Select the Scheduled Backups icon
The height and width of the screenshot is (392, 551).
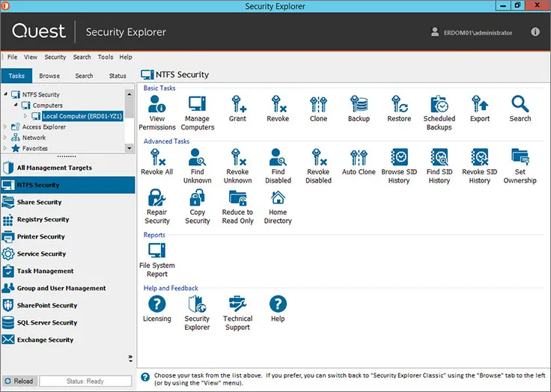point(439,112)
